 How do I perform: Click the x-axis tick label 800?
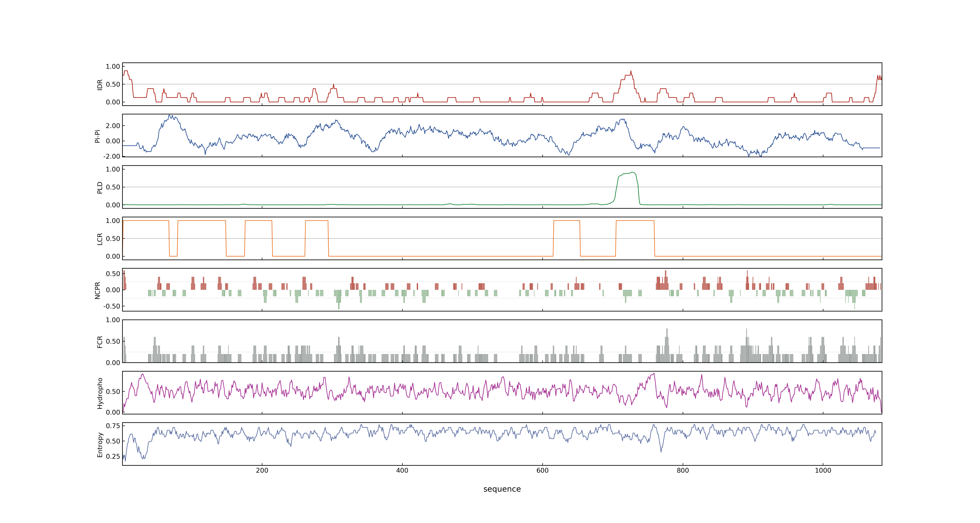683,470
